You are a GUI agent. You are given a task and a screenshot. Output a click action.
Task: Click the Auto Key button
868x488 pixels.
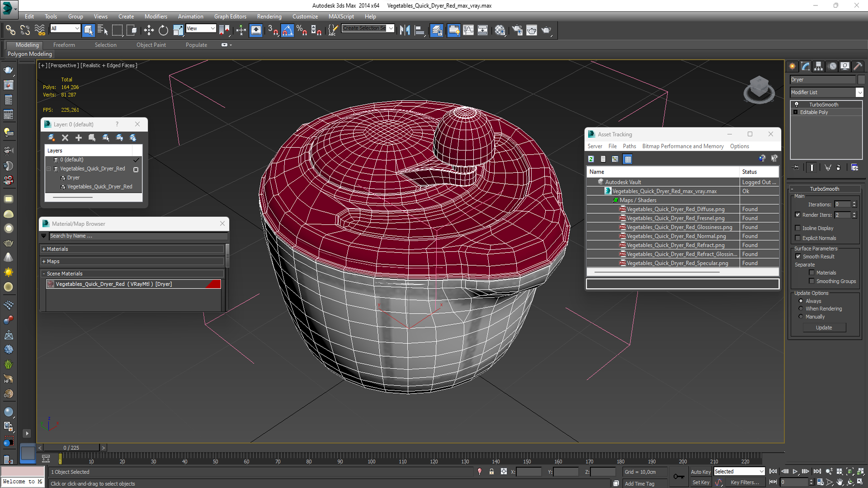click(700, 472)
